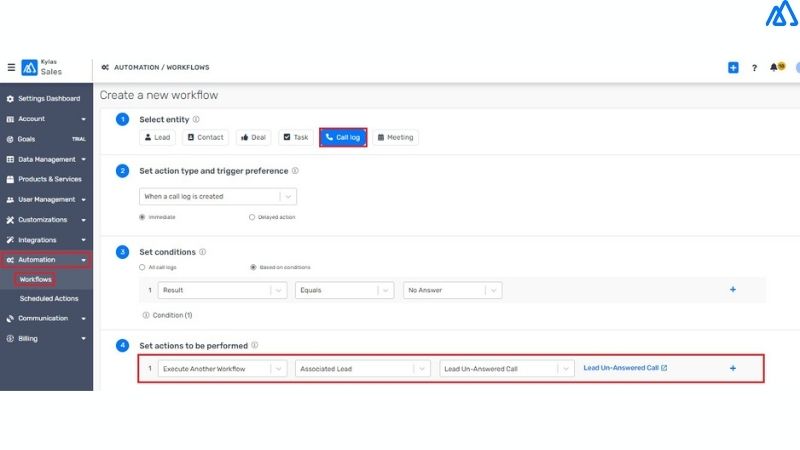Click the blue quick-add plus icon
This screenshot has width=800, height=450.
coord(733,67)
